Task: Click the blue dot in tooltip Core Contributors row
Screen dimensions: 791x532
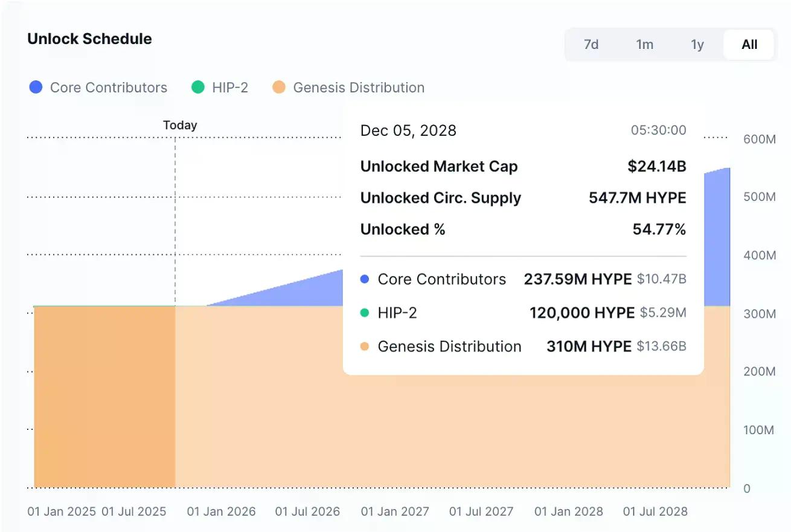Action: [364, 280]
